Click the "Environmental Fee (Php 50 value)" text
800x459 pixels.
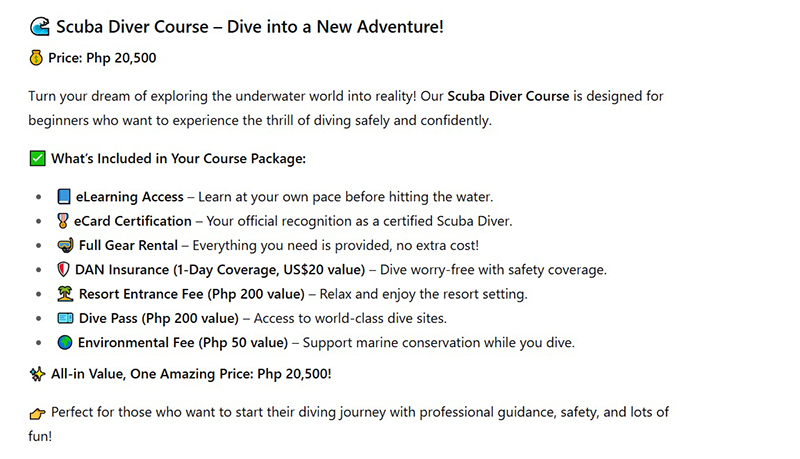(181, 343)
